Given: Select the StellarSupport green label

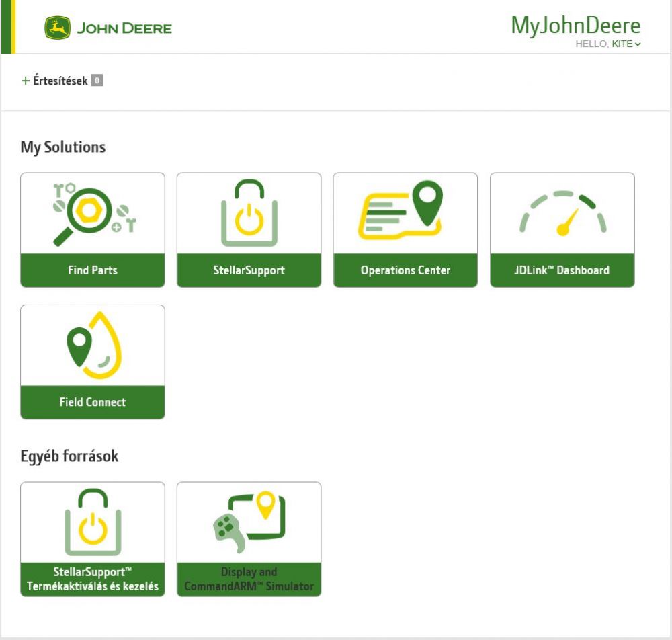Looking at the screenshot, I should [249, 270].
